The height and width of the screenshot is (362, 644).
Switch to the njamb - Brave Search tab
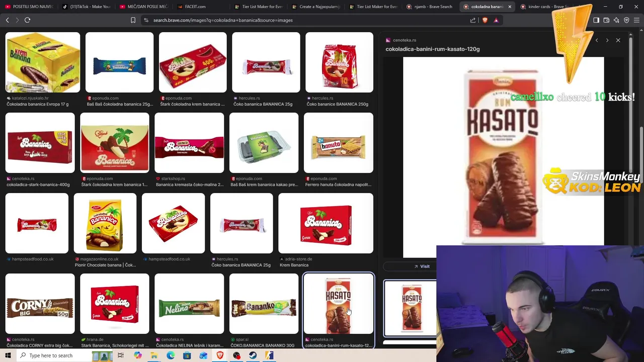(x=431, y=7)
